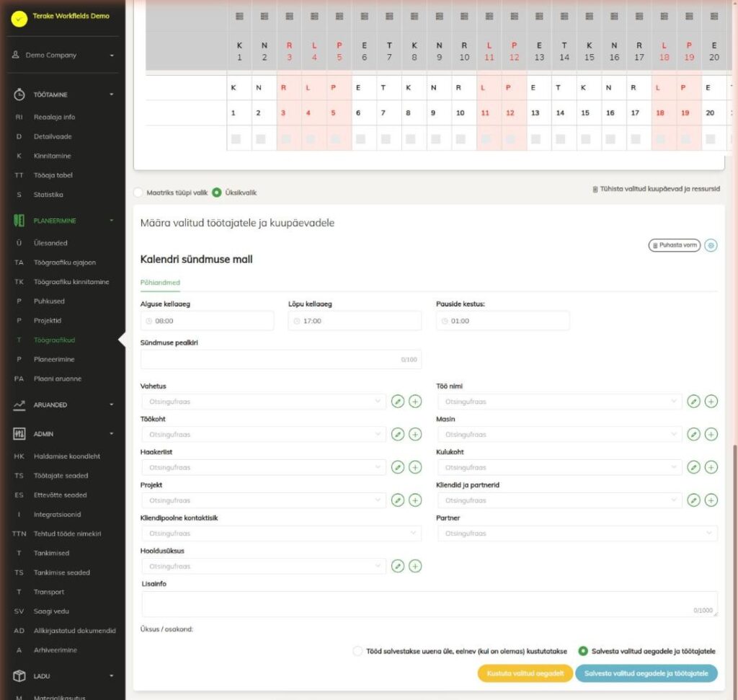Open Statistika in sidebar
The height and width of the screenshot is (700, 738).
48,195
